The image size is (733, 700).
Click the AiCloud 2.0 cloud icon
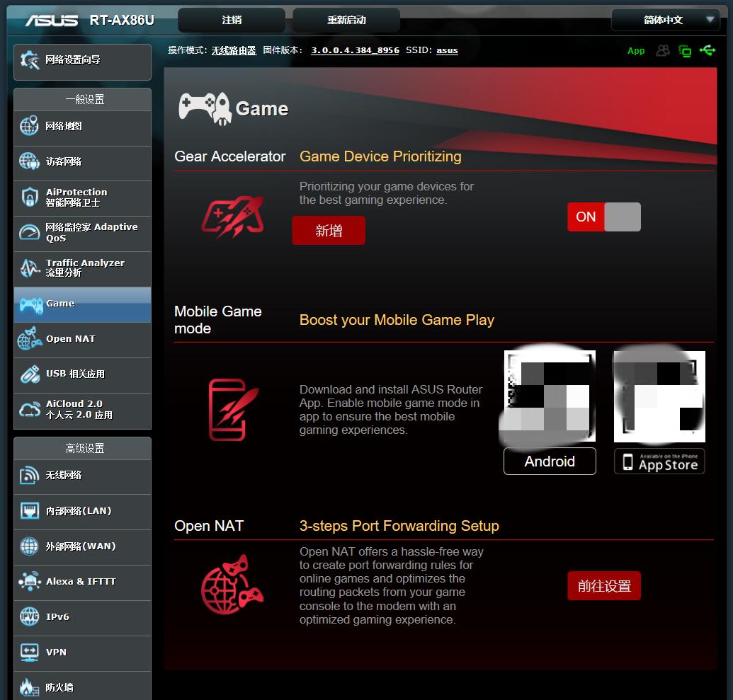coord(29,410)
